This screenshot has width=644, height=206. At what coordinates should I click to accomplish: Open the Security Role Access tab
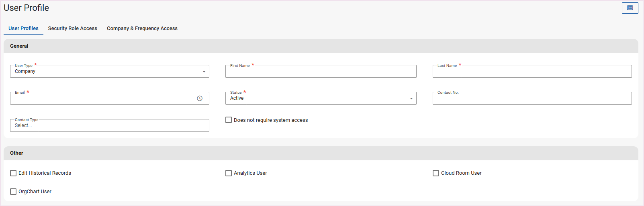(72, 28)
